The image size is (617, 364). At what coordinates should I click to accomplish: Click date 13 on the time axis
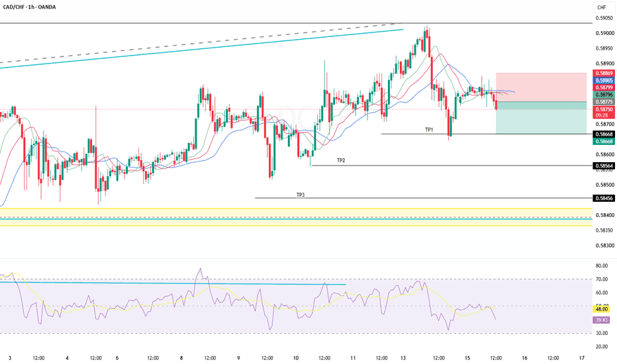tap(403, 358)
